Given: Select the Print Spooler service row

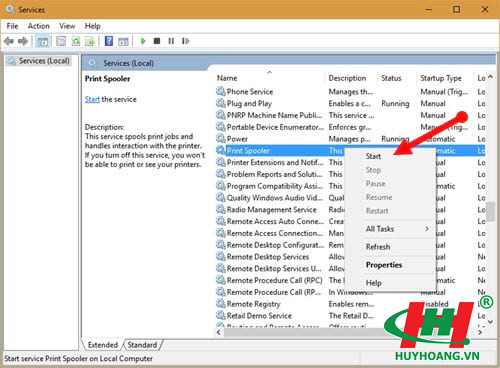Looking at the screenshot, I should (x=350, y=151).
